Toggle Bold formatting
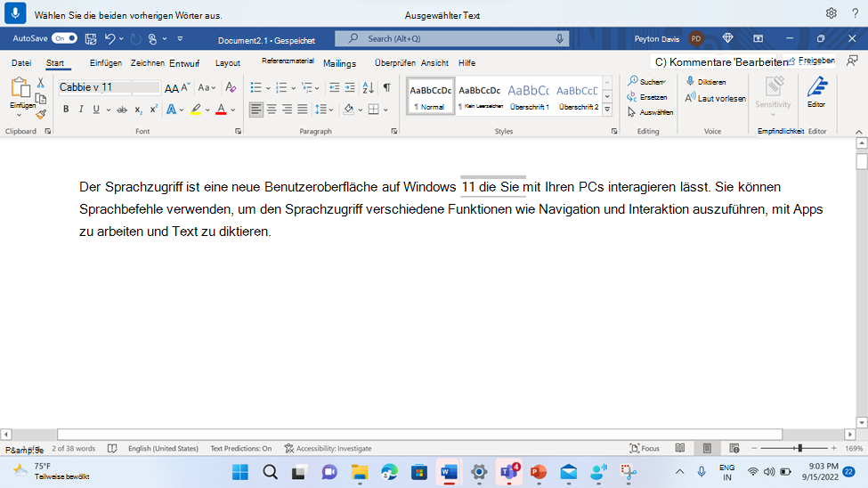This screenshot has width=868, height=488. [x=66, y=110]
